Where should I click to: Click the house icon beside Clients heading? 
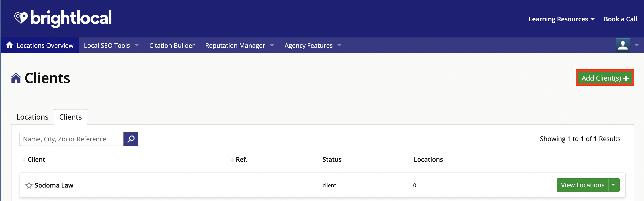16,78
